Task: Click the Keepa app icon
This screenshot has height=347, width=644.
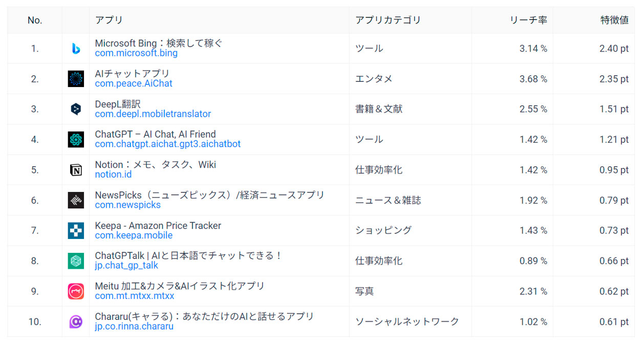Action: [x=76, y=230]
